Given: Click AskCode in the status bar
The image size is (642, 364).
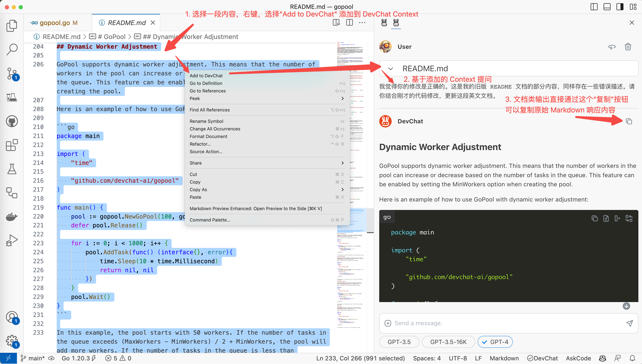Looking at the screenshot, I should [578, 358].
